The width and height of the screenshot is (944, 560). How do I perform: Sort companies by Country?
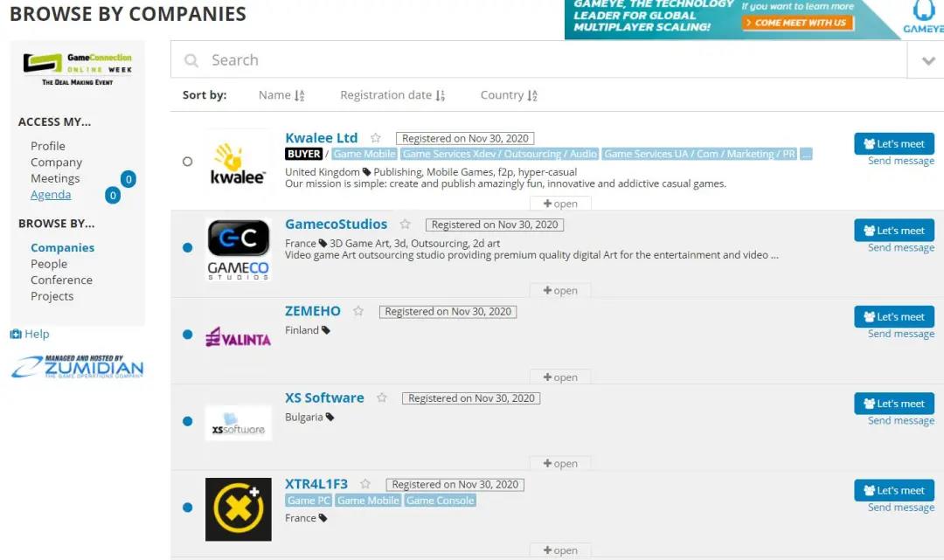pyautogui.click(x=509, y=95)
